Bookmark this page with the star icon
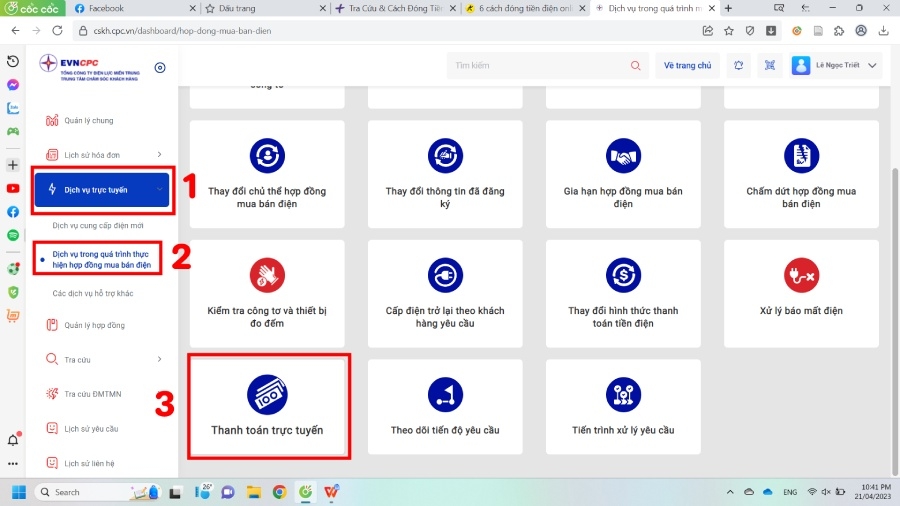Image resolution: width=900 pixels, height=506 pixels. click(729, 31)
